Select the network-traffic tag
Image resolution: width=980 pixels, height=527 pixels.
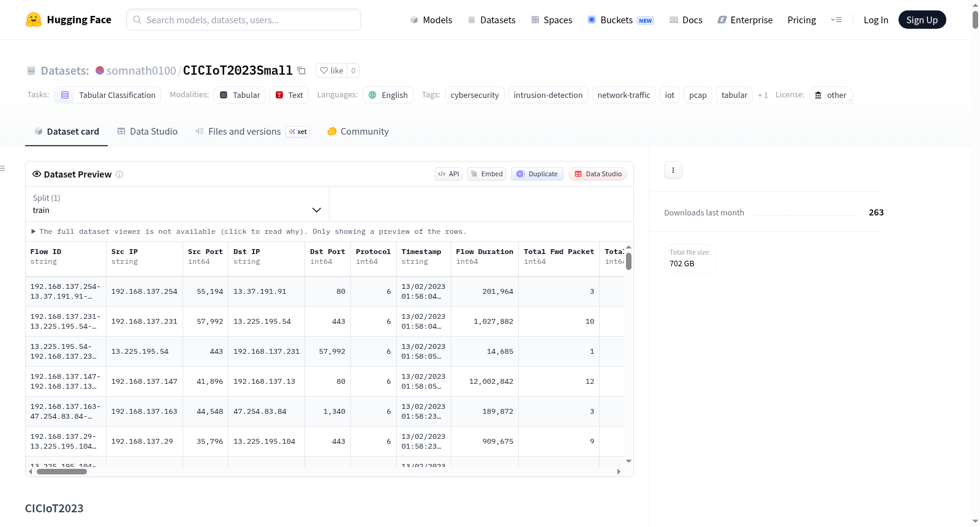tap(624, 95)
